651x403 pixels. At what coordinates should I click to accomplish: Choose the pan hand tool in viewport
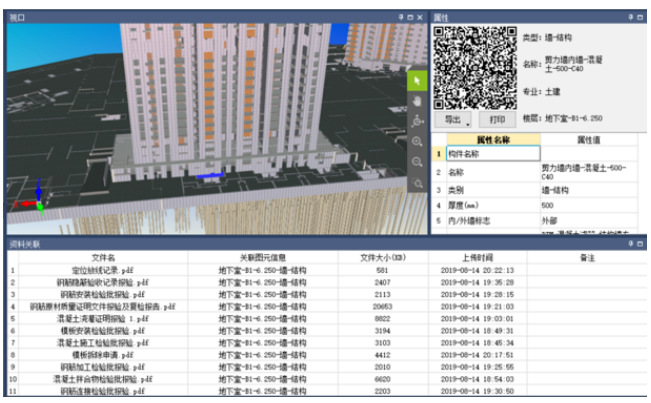point(417,101)
